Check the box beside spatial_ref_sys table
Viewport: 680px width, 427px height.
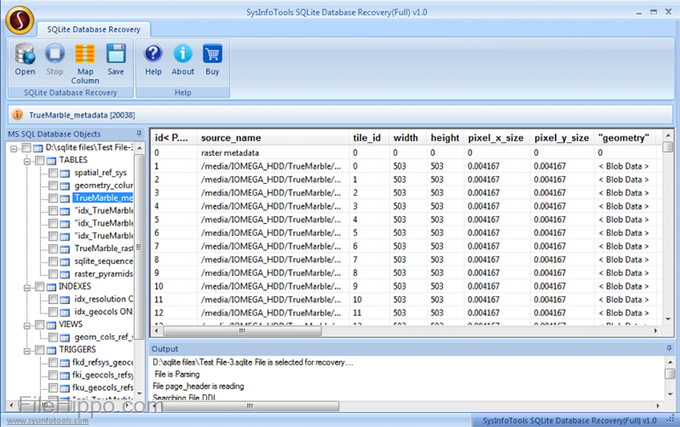51,172
